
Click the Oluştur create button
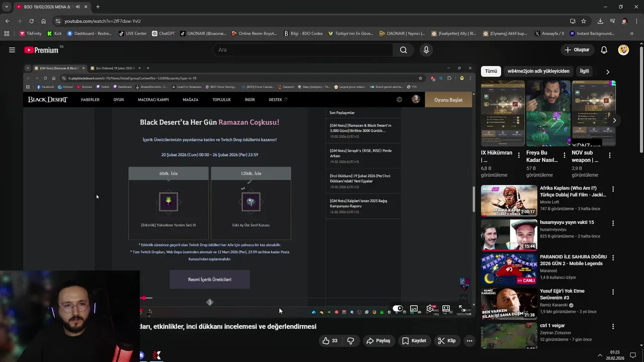click(577, 50)
